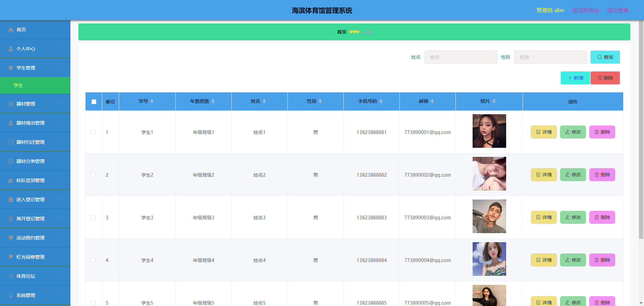Open the 离开登记管理 menu item

[35, 219]
